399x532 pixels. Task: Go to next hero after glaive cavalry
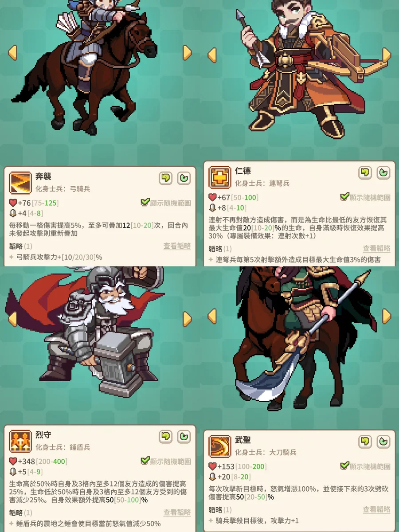point(387,316)
